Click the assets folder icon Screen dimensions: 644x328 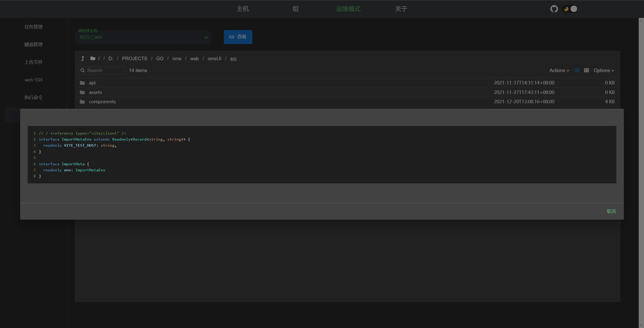(82, 92)
